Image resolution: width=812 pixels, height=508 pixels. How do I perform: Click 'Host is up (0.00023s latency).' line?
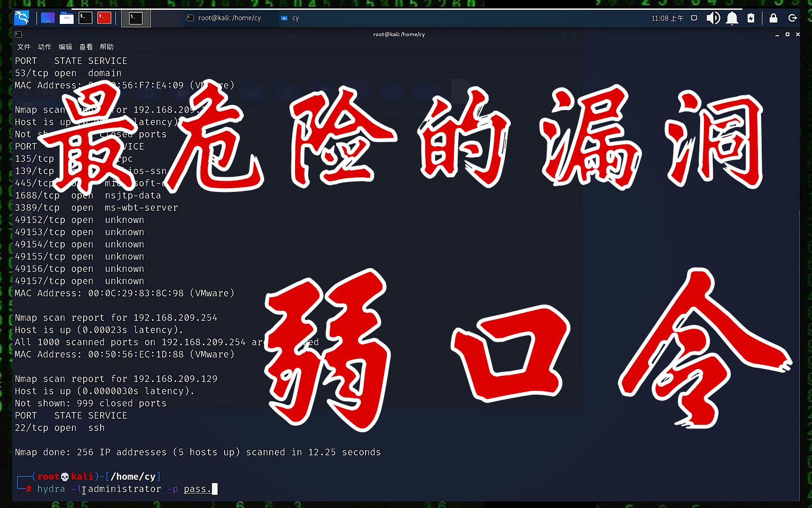(99, 330)
